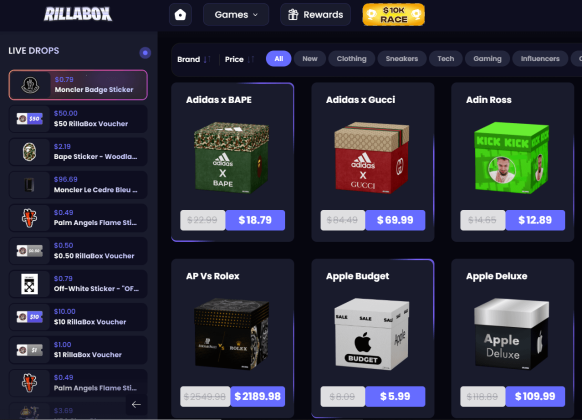Select the All filter tab
Image resolution: width=582 pixels, height=420 pixels.
(x=279, y=59)
